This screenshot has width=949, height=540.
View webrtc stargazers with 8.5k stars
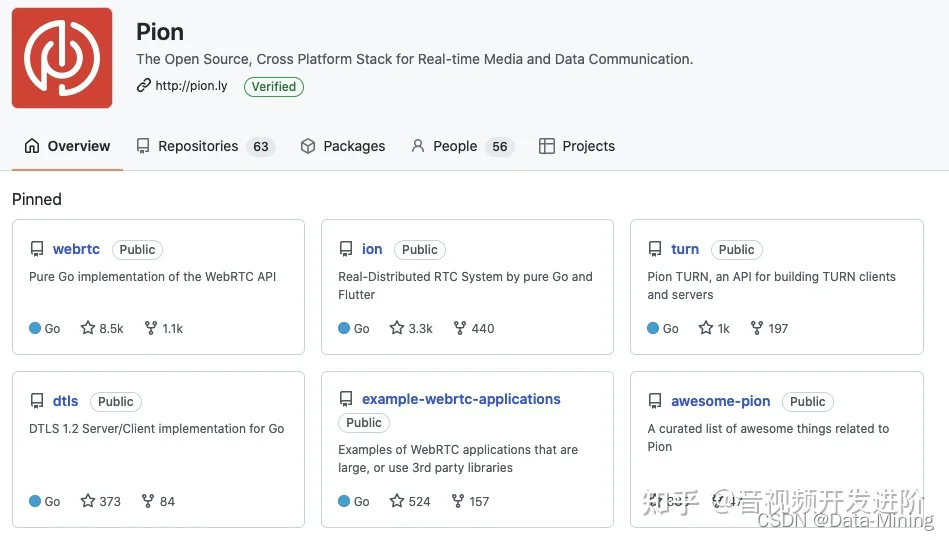click(102, 328)
